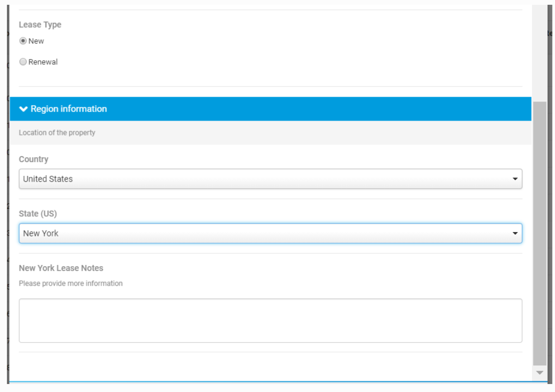Click the "Renewal" option label text
This screenshot has height=392, width=555.
coord(43,62)
